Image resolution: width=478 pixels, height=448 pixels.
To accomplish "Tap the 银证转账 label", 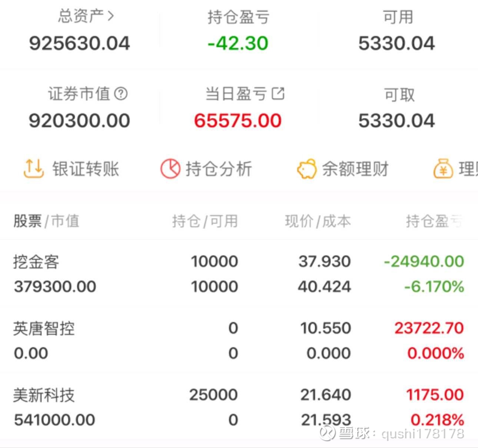I will pyautogui.click(x=86, y=169).
